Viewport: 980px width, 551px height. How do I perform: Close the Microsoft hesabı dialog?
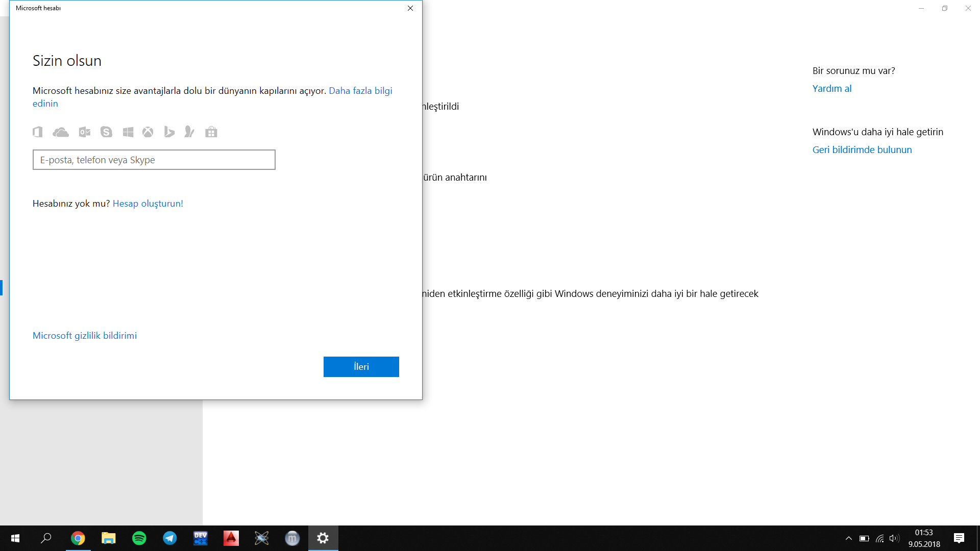pyautogui.click(x=410, y=8)
